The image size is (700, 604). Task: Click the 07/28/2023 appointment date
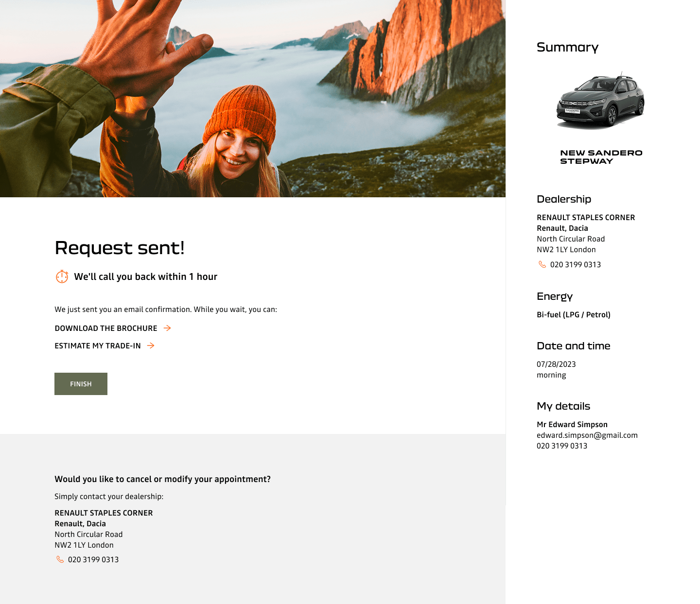556,364
